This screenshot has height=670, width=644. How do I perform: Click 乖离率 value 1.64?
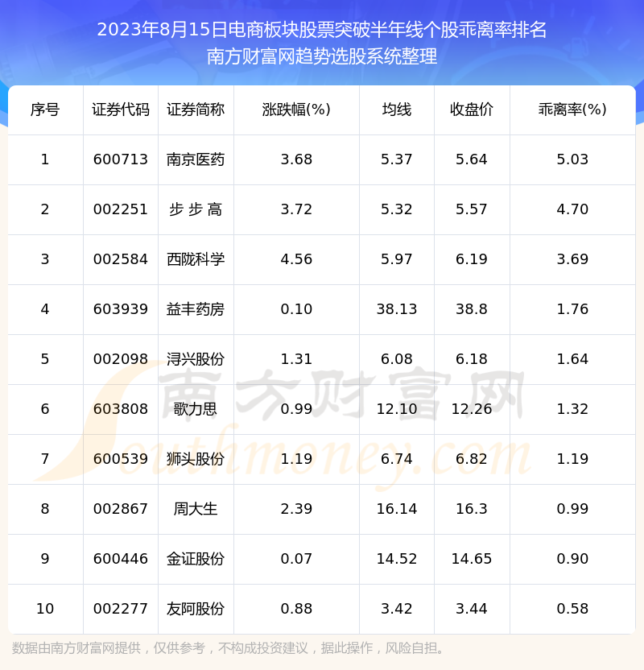572,359
